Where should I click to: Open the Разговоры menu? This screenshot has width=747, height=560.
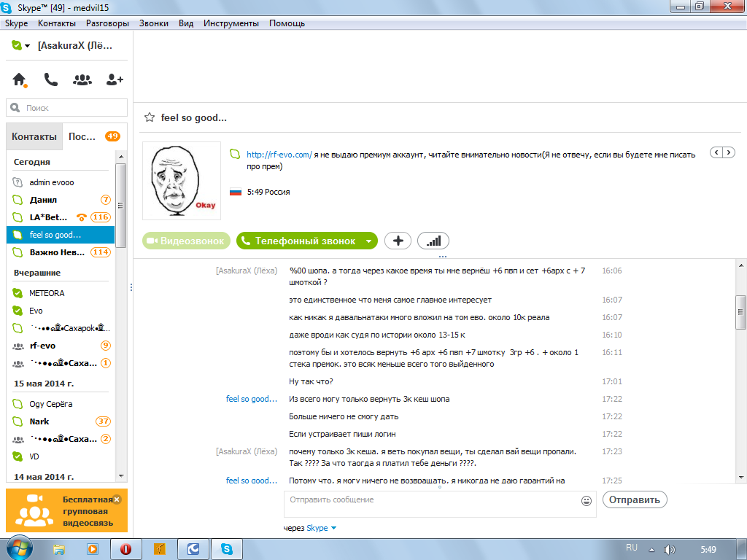107,23
